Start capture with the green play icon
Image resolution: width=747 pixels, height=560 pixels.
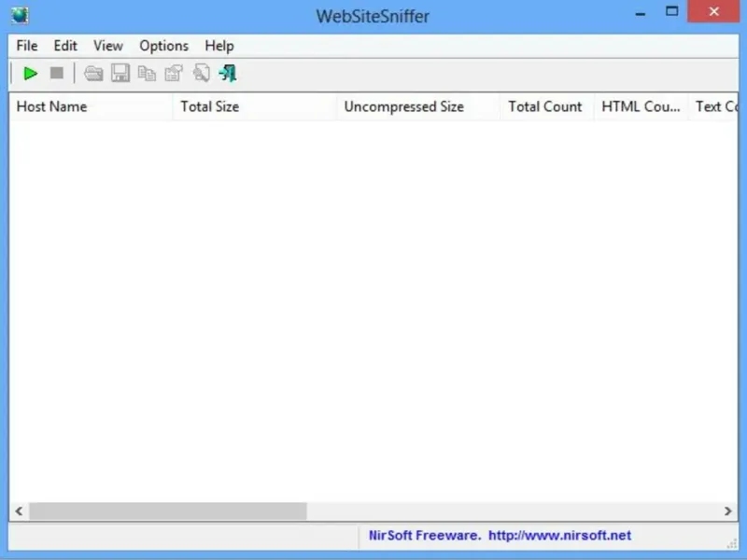tap(31, 74)
